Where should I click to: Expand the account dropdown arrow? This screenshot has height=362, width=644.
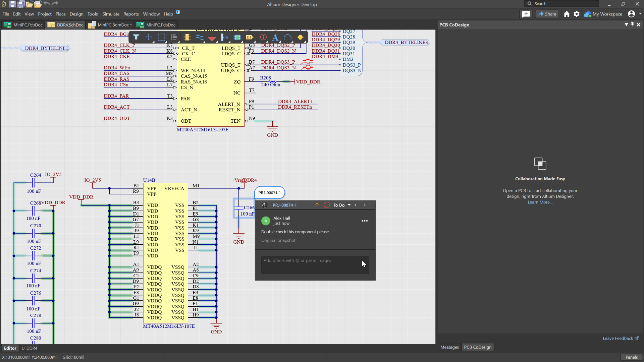pyautogui.click(x=640, y=14)
